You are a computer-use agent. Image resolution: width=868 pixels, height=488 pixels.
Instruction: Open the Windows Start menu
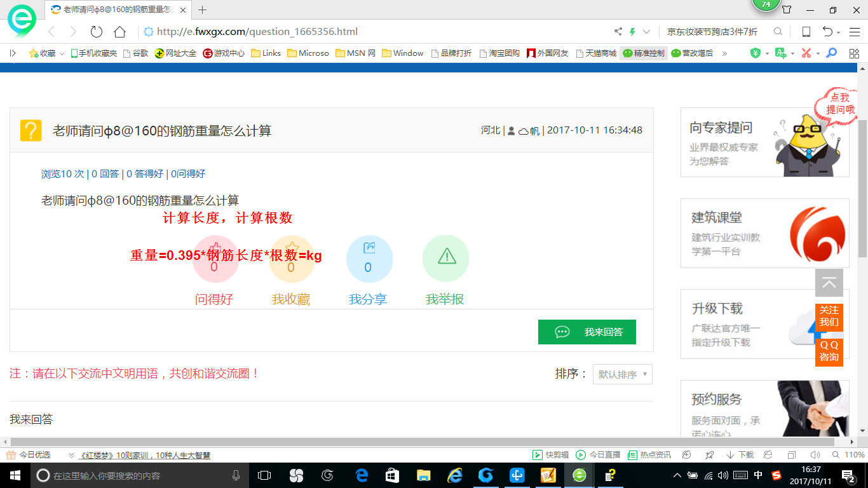[15, 475]
